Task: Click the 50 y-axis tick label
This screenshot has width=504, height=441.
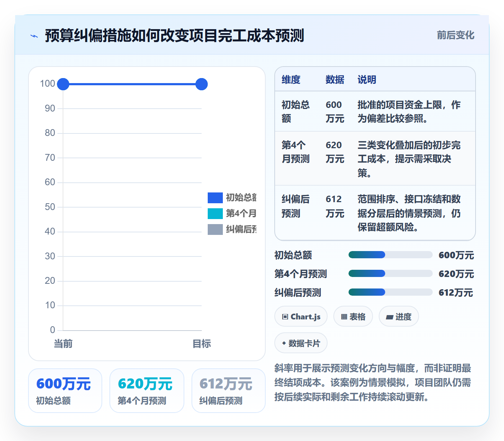Action: click(50, 207)
